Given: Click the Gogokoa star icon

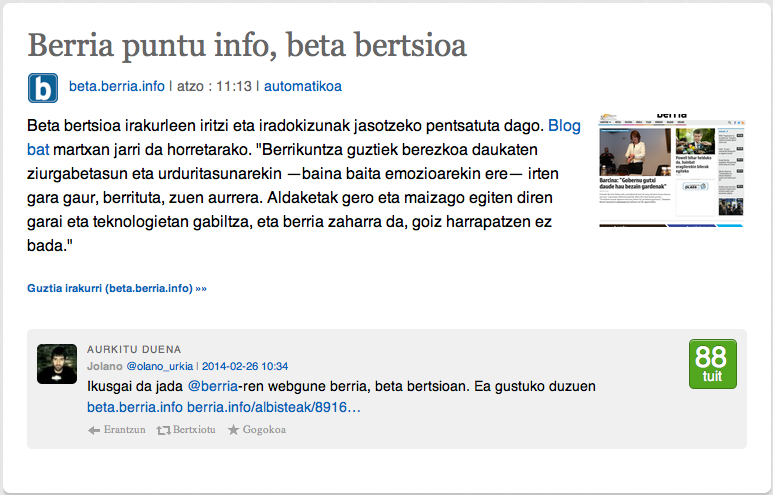Looking at the screenshot, I should tap(233, 430).
